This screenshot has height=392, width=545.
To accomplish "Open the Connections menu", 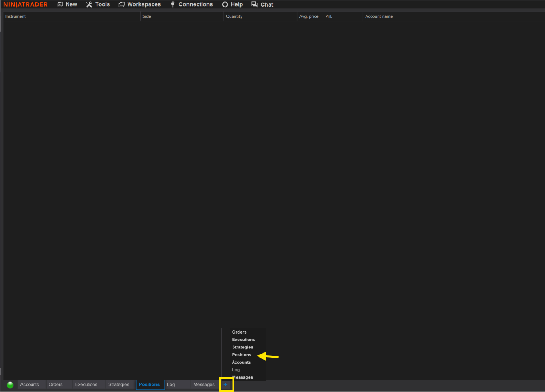I will 192,4.
